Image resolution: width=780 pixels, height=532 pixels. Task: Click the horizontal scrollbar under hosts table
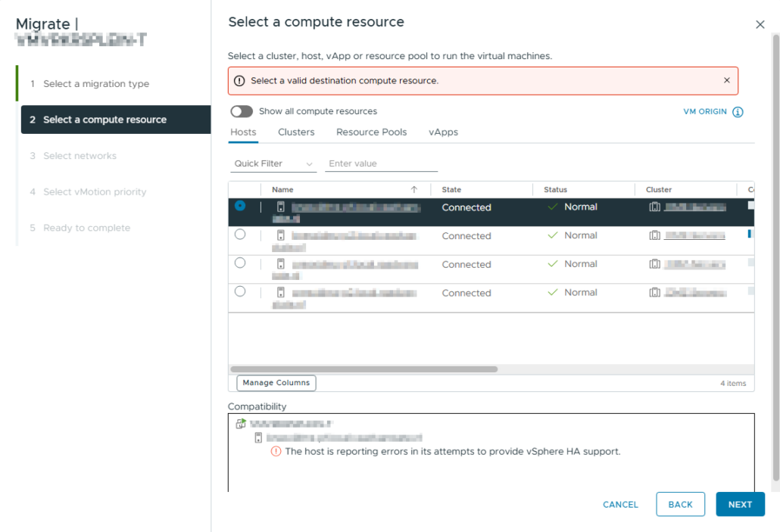coord(363,369)
